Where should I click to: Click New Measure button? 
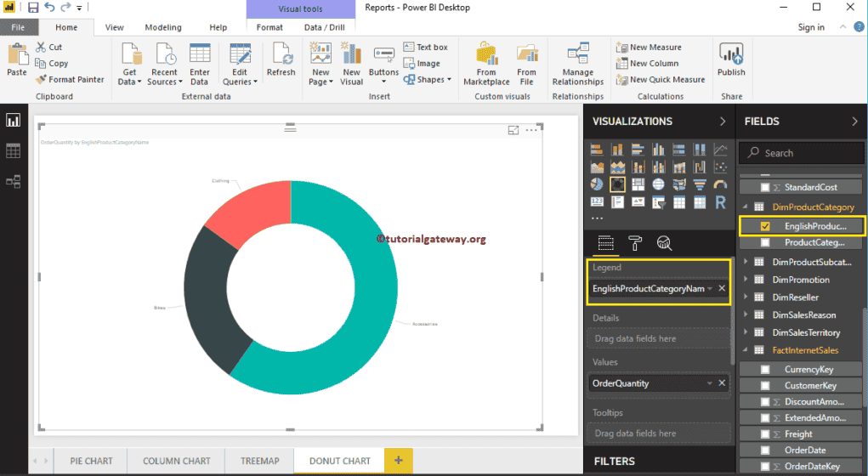649,47
